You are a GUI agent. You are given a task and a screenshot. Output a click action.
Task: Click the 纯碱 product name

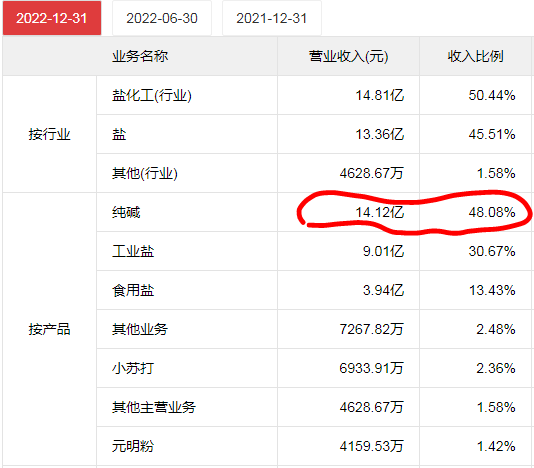[x=126, y=212]
